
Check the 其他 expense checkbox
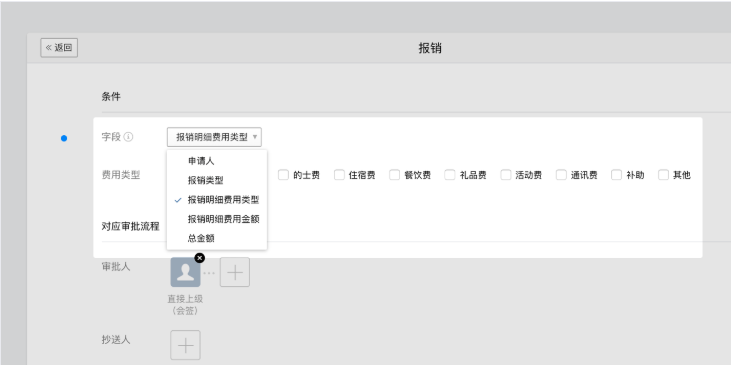pos(663,175)
